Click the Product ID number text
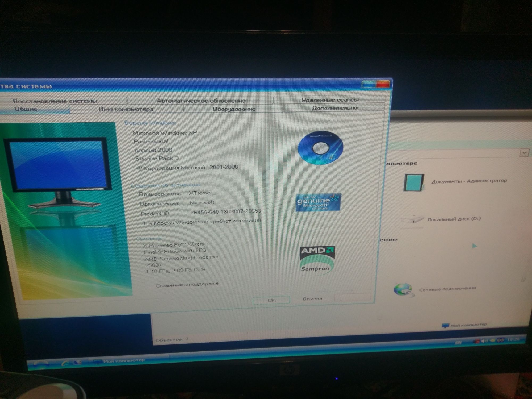This screenshot has height=399, width=532. pos(226,211)
